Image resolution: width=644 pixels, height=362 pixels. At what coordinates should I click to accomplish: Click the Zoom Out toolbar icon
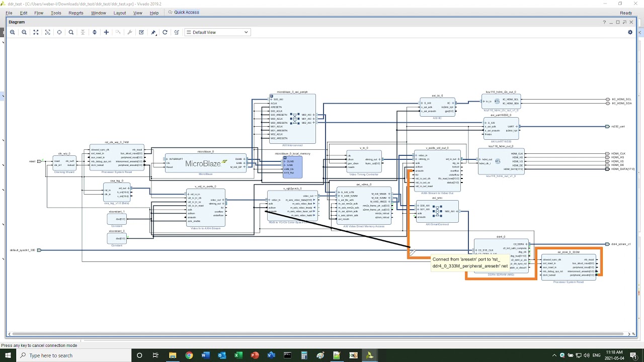click(x=24, y=32)
